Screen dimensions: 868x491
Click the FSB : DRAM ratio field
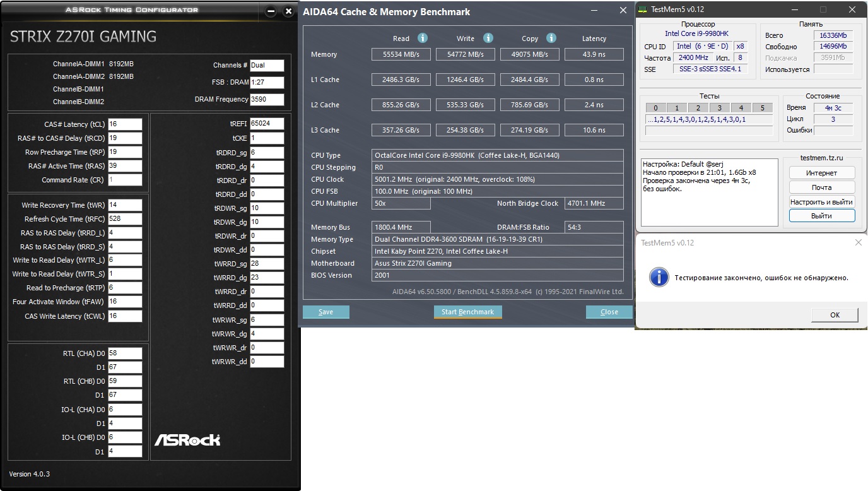(267, 83)
